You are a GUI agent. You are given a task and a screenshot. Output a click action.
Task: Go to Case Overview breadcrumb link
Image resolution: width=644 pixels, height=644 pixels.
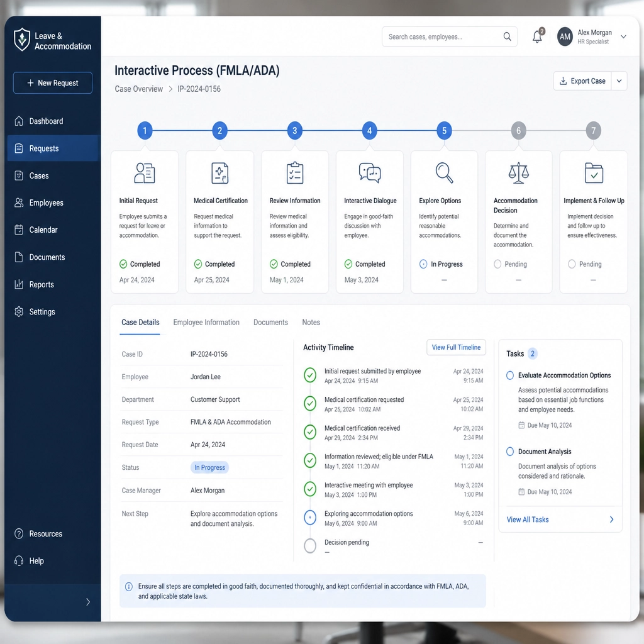(x=139, y=89)
